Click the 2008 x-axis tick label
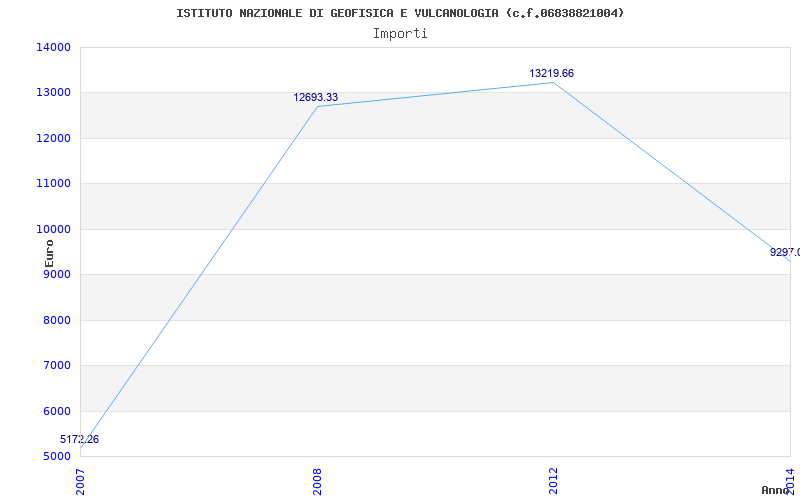The height and width of the screenshot is (500, 800). (x=317, y=481)
